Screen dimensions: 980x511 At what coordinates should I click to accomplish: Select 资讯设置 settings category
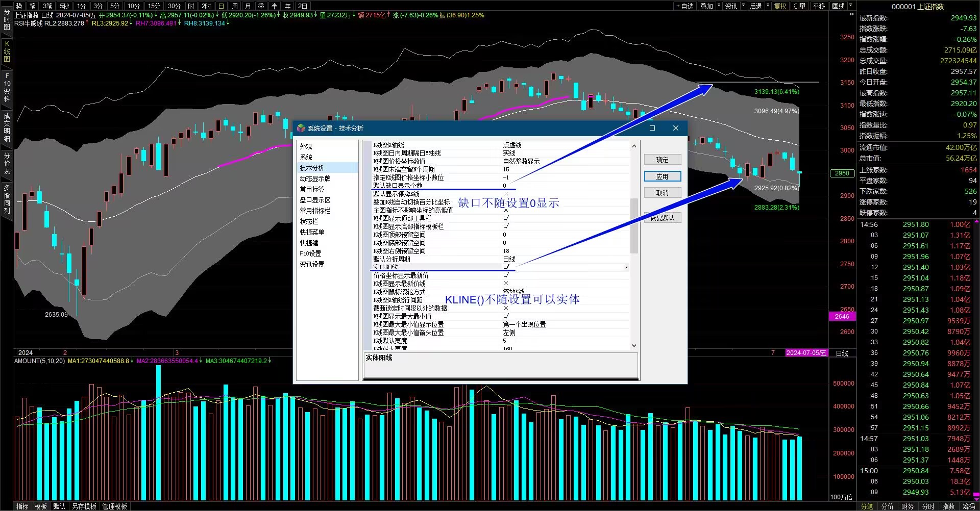pyautogui.click(x=312, y=264)
